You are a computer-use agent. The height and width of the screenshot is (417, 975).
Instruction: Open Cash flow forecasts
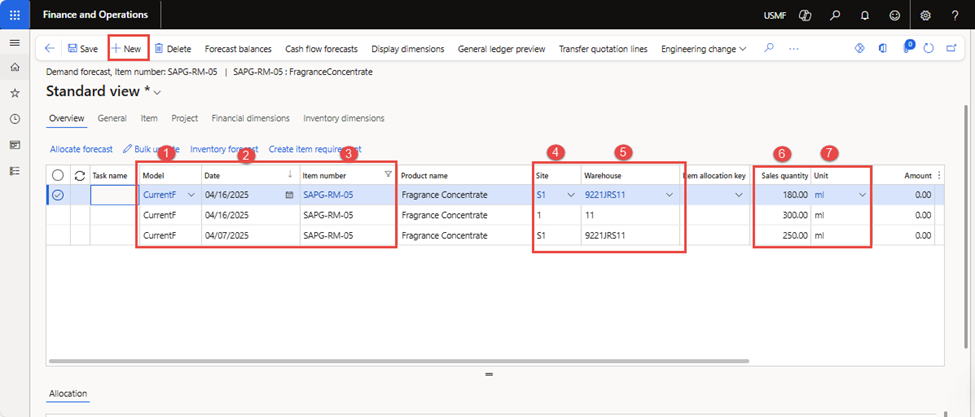(321, 48)
